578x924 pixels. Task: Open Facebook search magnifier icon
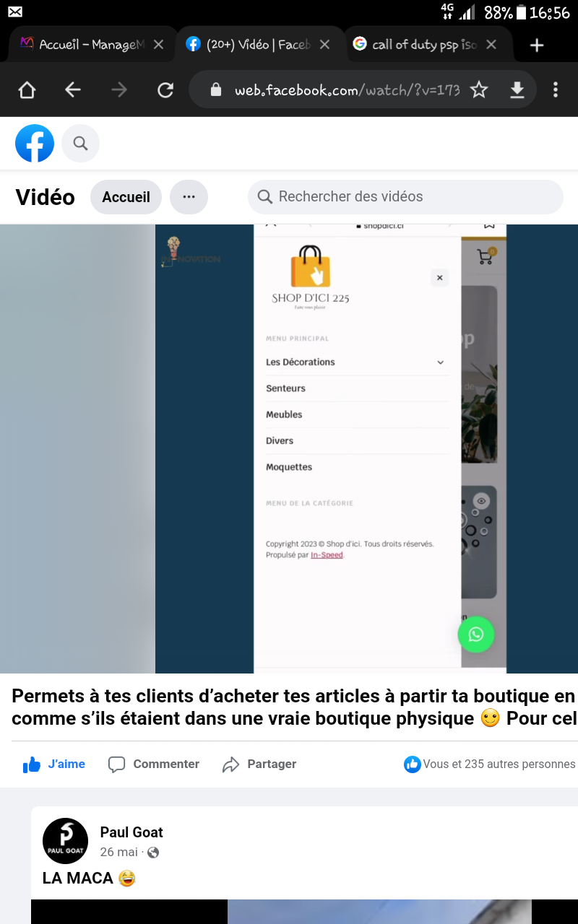(x=80, y=144)
